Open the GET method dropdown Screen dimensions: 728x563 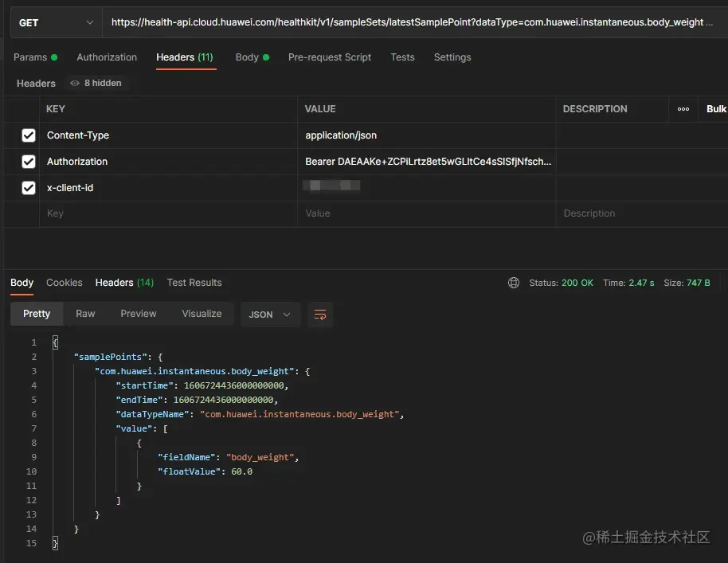coord(57,22)
